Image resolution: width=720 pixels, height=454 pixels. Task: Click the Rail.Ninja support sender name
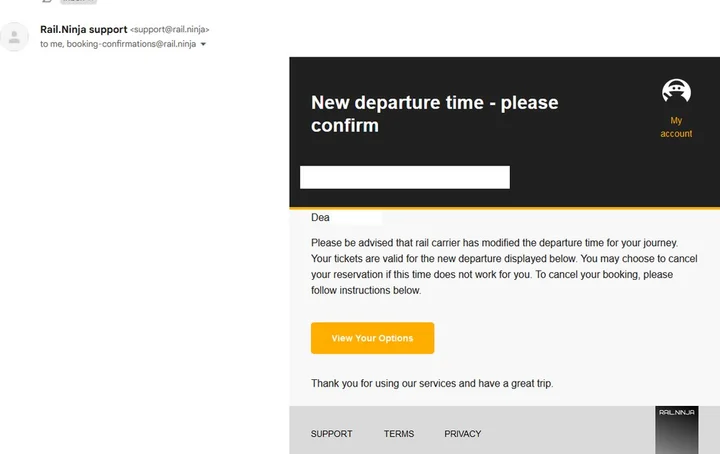(x=83, y=30)
